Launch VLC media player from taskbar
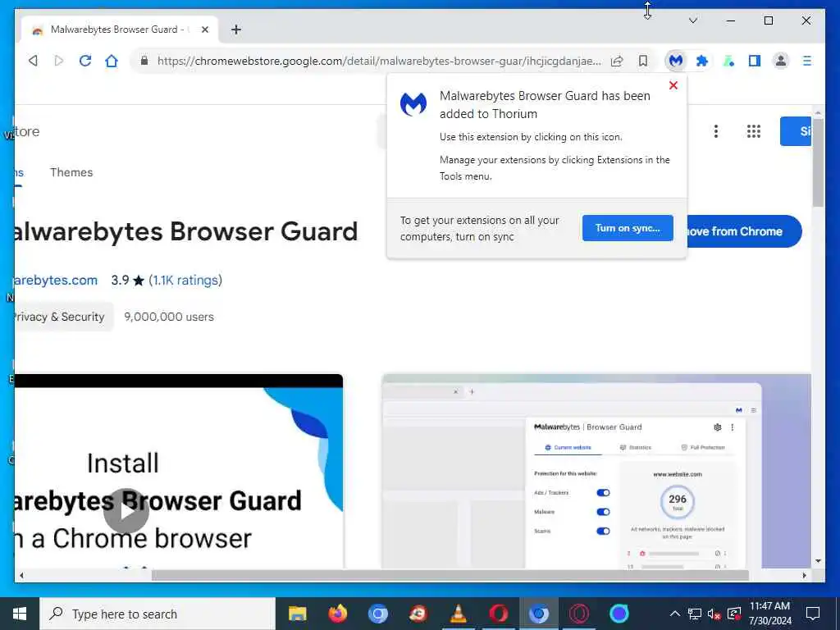The image size is (840, 630). 458,614
